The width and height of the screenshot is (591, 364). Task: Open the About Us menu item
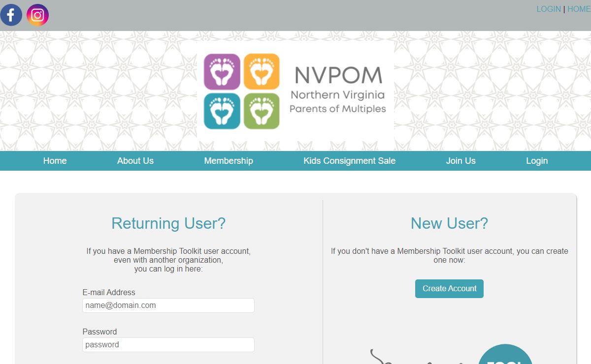click(x=135, y=161)
